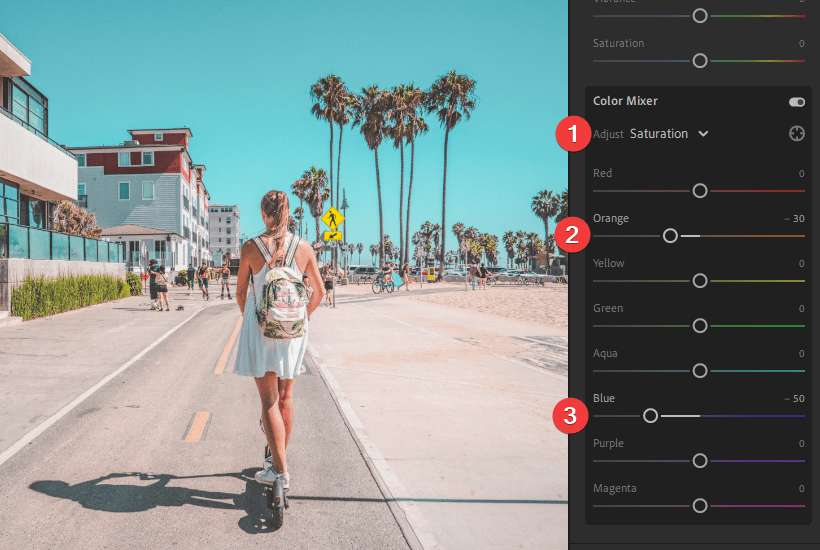Select the Aqua value 0 field
Viewport: 820px width, 550px height.
(801, 353)
